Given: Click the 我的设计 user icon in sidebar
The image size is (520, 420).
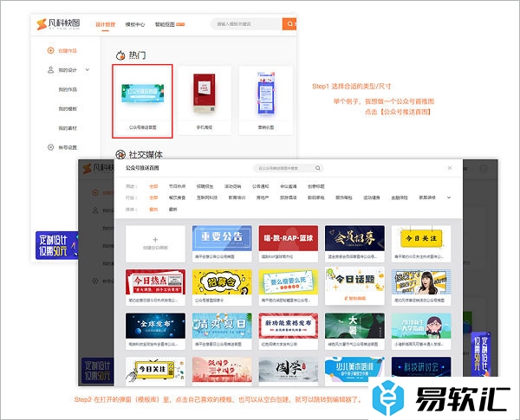Looking at the screenshot, I should tap(49, 69).
